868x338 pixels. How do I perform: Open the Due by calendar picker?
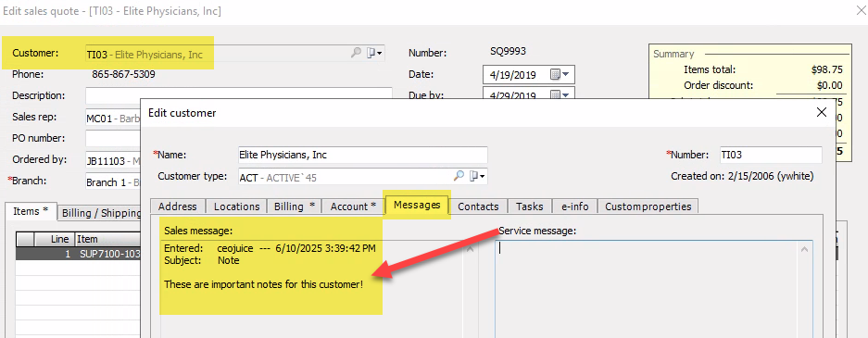coord(560,94)
